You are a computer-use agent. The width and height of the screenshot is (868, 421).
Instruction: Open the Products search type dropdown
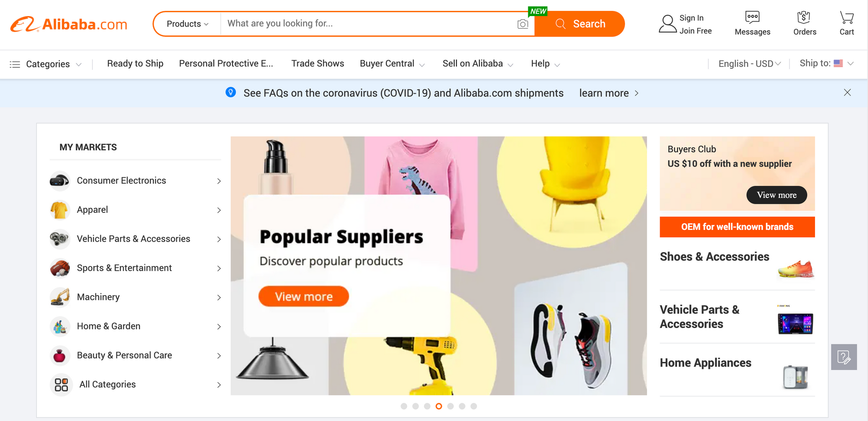(x=187, y=24)
